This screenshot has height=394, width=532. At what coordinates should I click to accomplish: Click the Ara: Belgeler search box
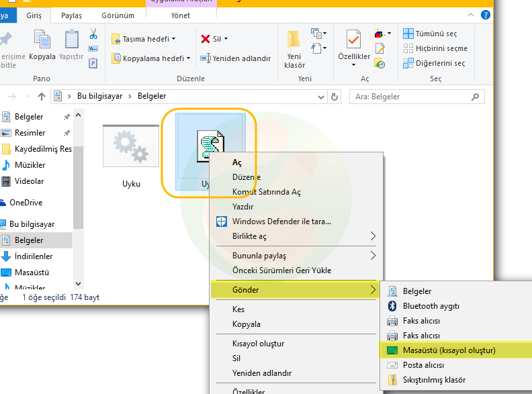point(417,97)
